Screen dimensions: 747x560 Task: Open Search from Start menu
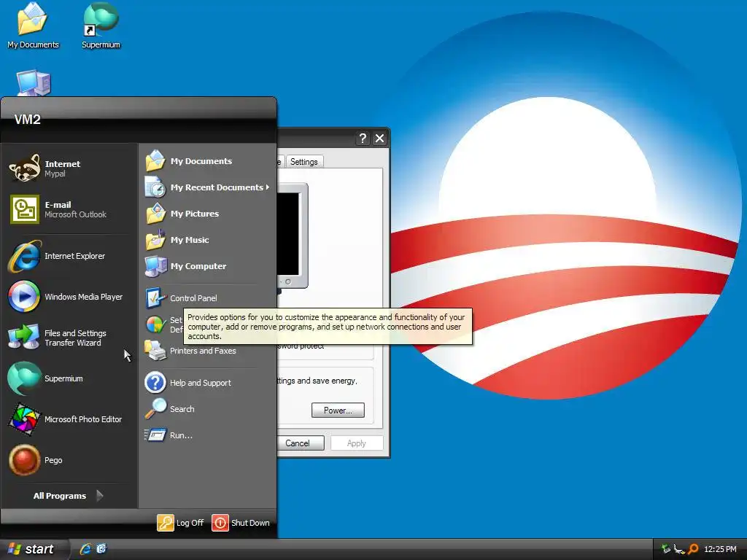208,409
